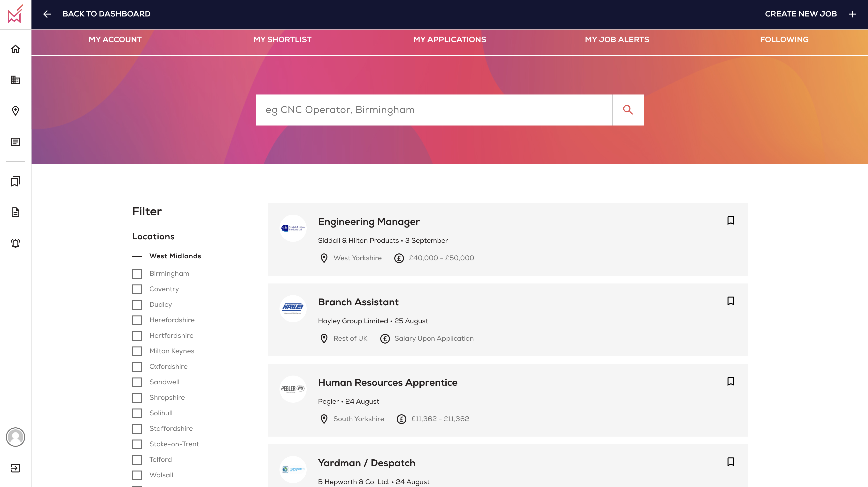Click 'Hayley Group Limited' company text
The width and height of the screenshot is (868, 487).
(x=353, y=321)
